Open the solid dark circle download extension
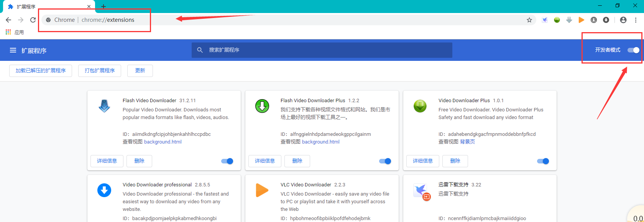The width and height of the screenshot is (644, 222). (x=606, y=20)
